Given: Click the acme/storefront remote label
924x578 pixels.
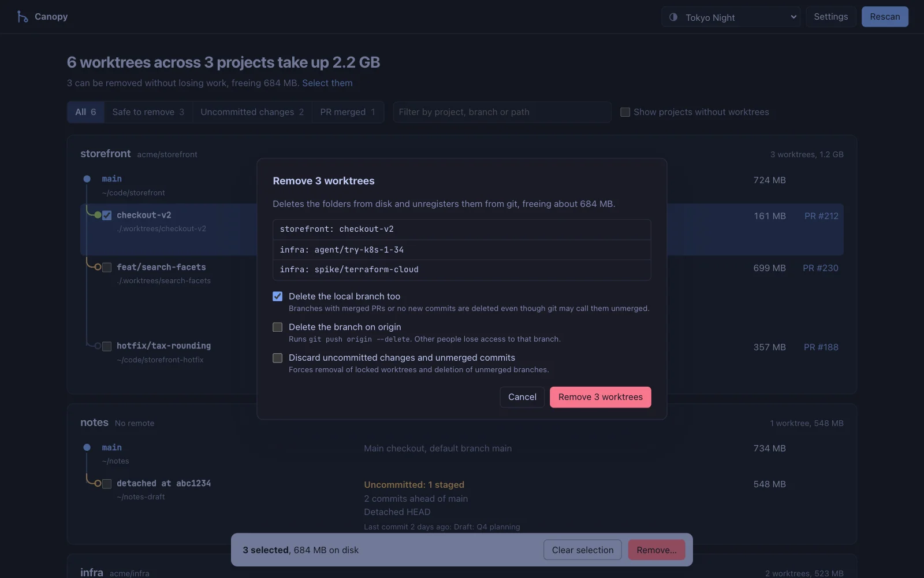Looking at the screenshot, I should 167,154.
